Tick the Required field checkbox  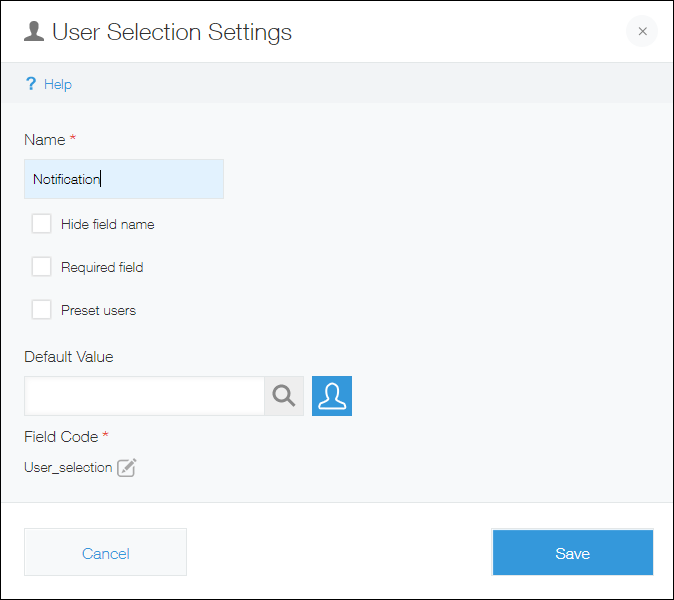click(41, 267)
